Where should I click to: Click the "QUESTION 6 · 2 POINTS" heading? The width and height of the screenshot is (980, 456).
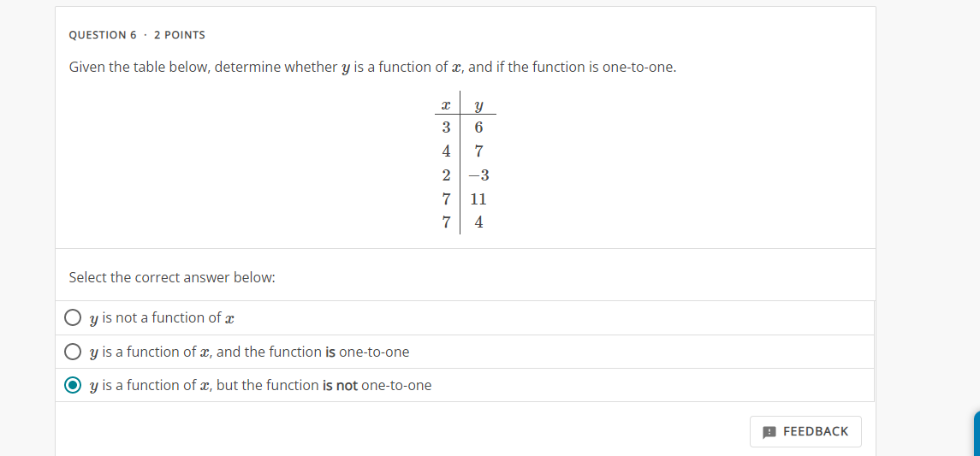(137, 35)
